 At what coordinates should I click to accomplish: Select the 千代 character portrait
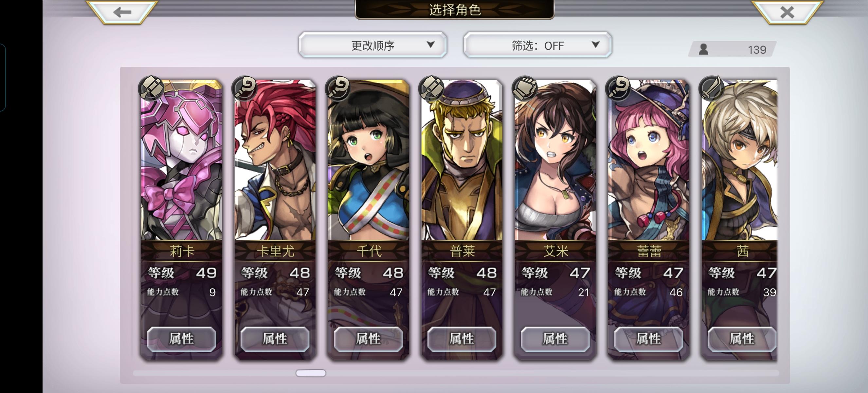coord(369,160)
